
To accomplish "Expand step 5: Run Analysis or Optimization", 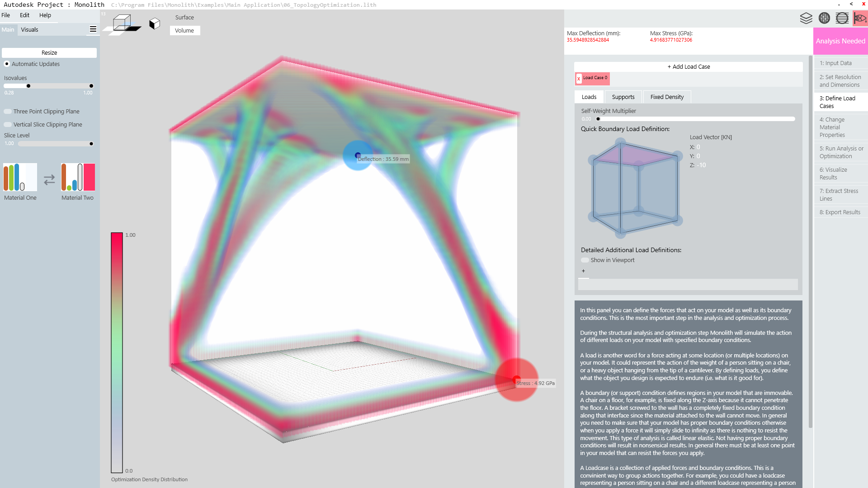I will pos(841,152).
